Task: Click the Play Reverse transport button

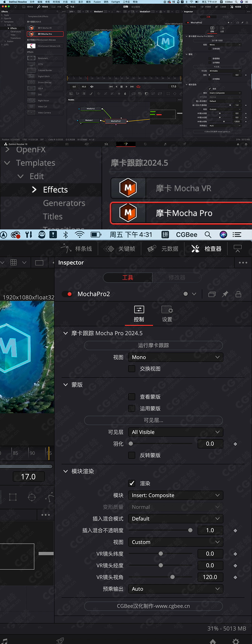Action: pyautogui.click(x=116, y=87)
